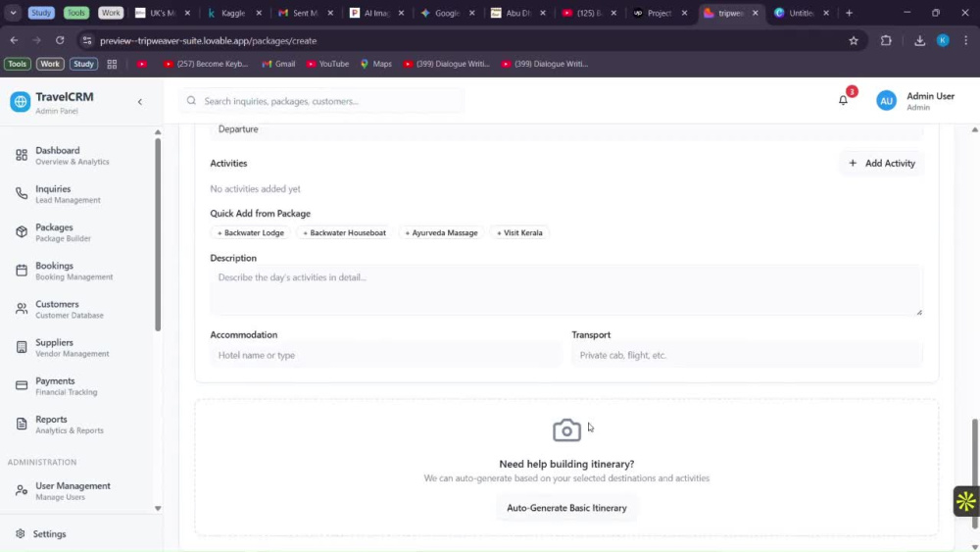This screenshot has width=980, height=552.
Task: Click the browser address bar URL
Action: 208,40
